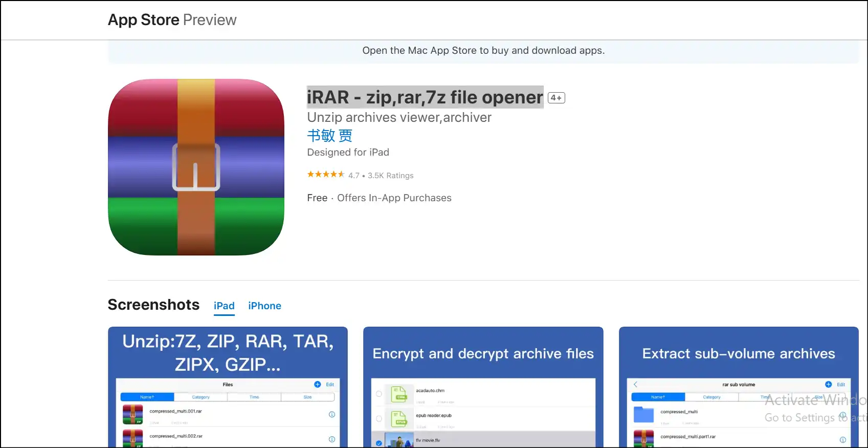
Task: Click info icon for compressed_multi.002.rar
Action: 331,439
